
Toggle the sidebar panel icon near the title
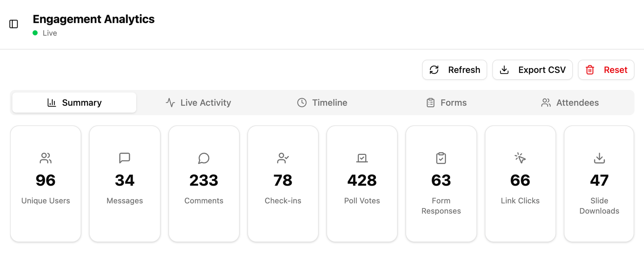point(13,24)
